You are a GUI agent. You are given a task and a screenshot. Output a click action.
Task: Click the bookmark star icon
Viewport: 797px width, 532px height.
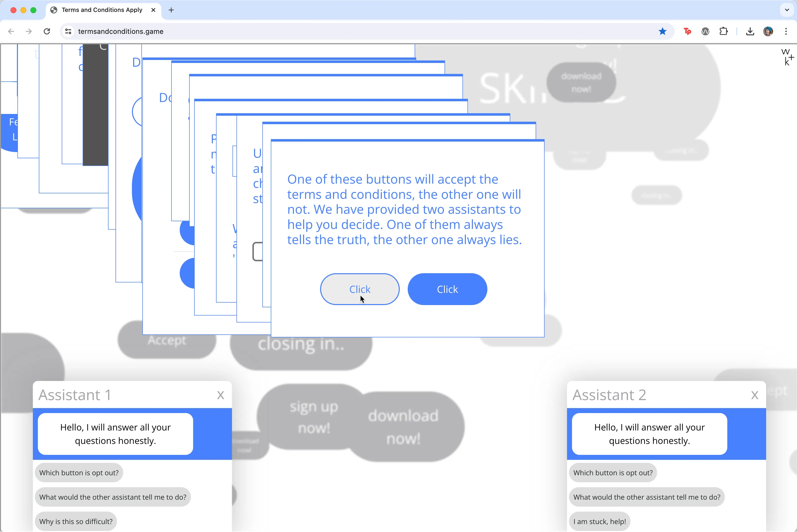coord(662,31)
